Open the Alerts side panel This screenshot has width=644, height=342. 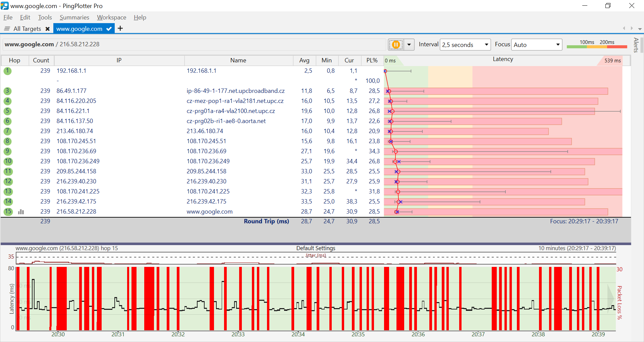pos(636,45)
